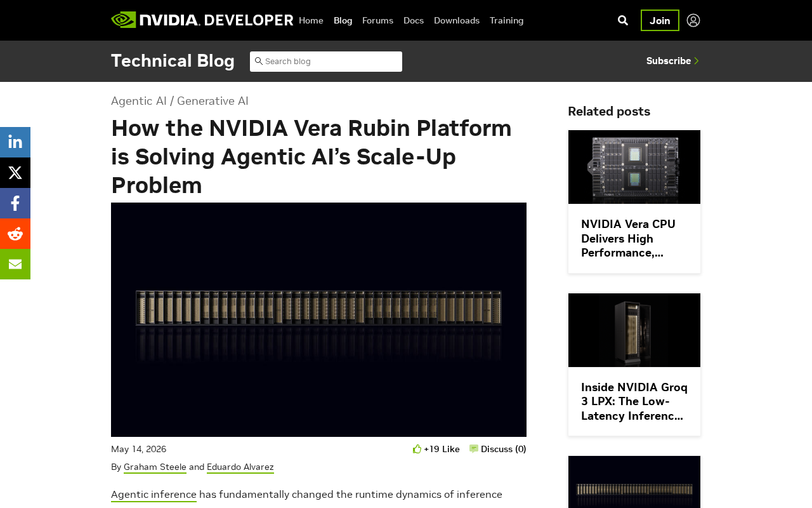Share article on Reddit
Screen dimensions: 812x508
tap(15, 234)
